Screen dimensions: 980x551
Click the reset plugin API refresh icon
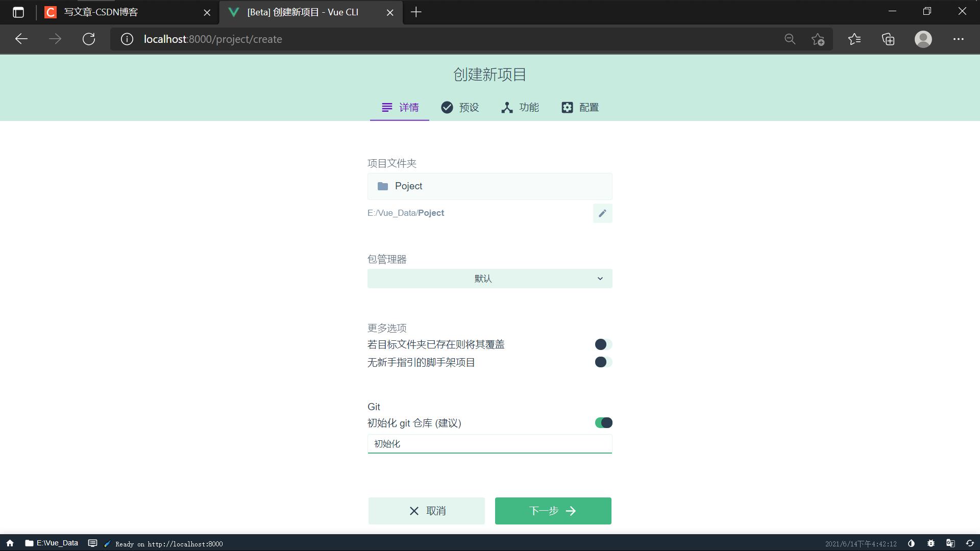point(970,543)
